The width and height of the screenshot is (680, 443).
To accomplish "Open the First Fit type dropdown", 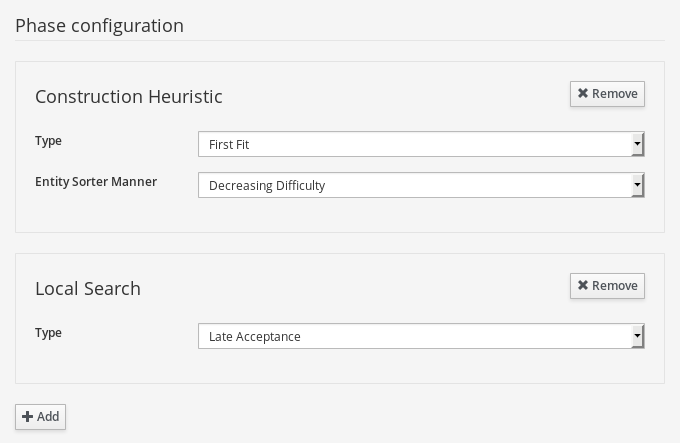I will [421, 144].
